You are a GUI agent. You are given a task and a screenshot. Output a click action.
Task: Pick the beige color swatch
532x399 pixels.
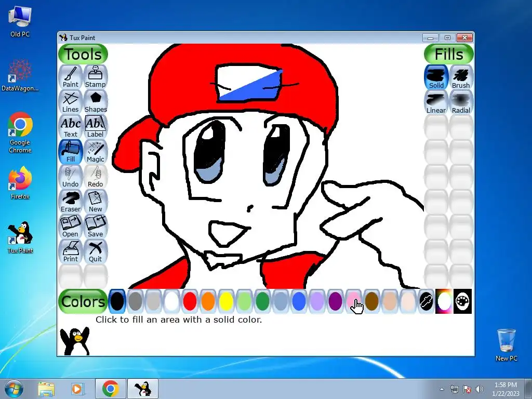pos(408,301)
